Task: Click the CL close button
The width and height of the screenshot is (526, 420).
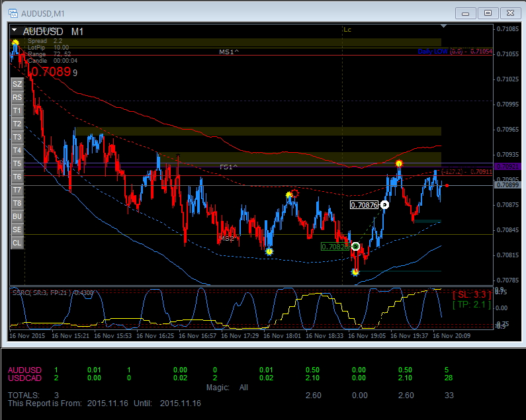Action: pyautogui.click(x=17, y=243)
